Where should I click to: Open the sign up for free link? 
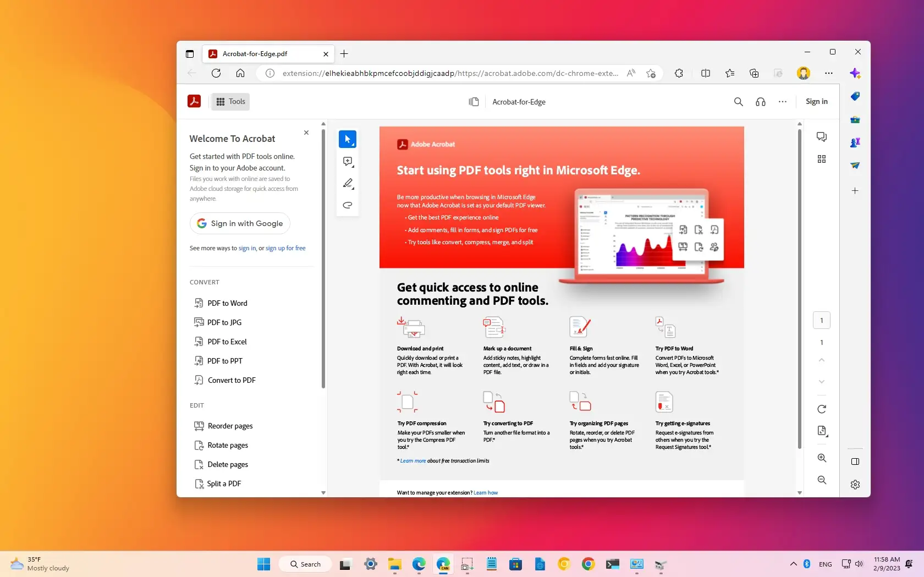click(x=285, y=248)
